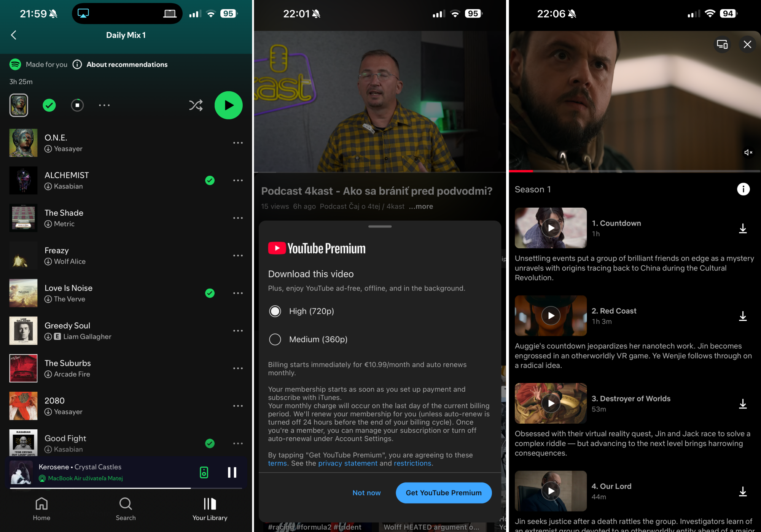761x532 pixels.
Task: Open Season 1 selector in Netflix
Action: tap(533, 189)
